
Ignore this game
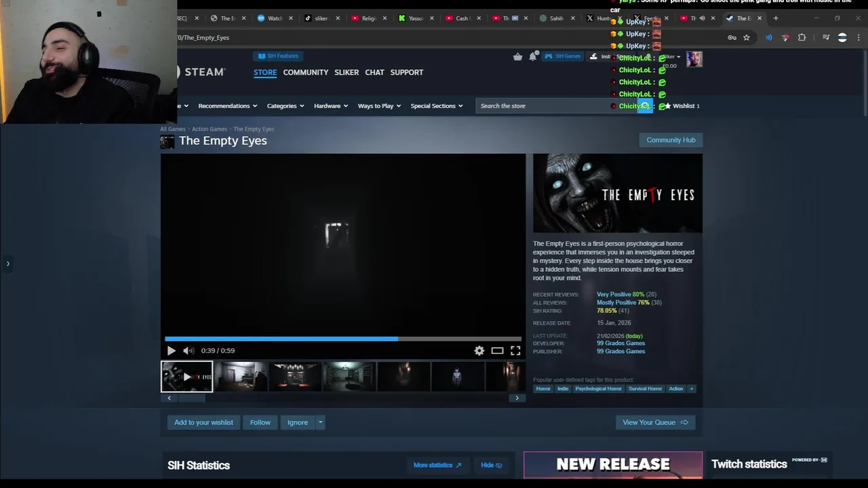tap(298, 422)
